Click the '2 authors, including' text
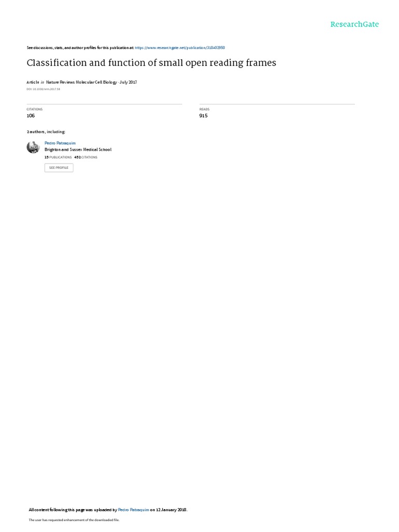 pos(46,131)
